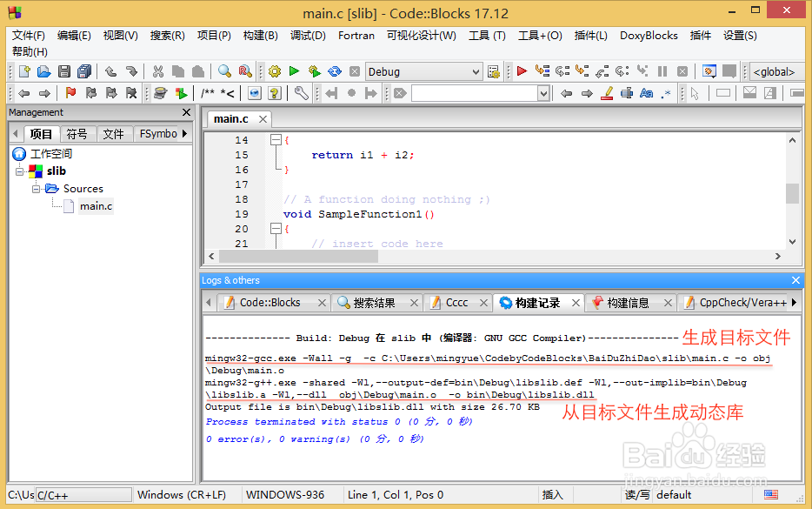Viewport: 812px width, 509px height.
Task: Open debugging windows icon
Action: pyautogui.click(x=709, y=71)
